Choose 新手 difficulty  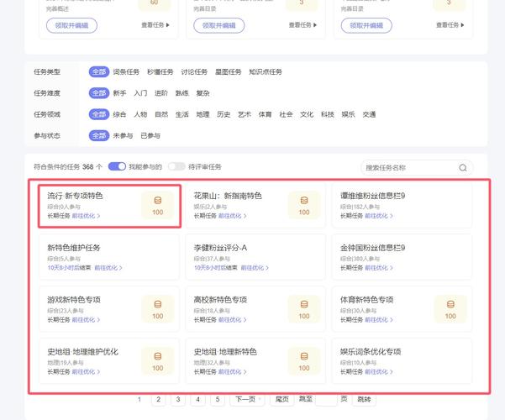119,93
